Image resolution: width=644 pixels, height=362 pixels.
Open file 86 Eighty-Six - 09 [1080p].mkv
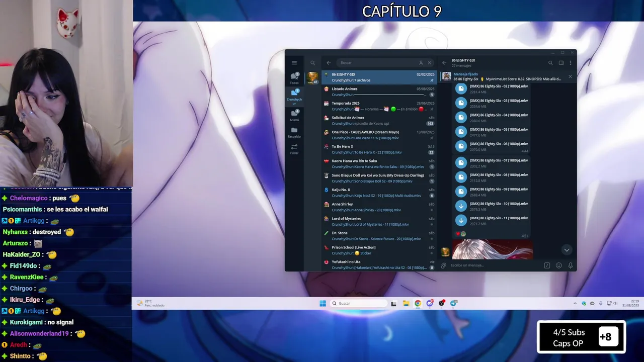pos(492,192)
